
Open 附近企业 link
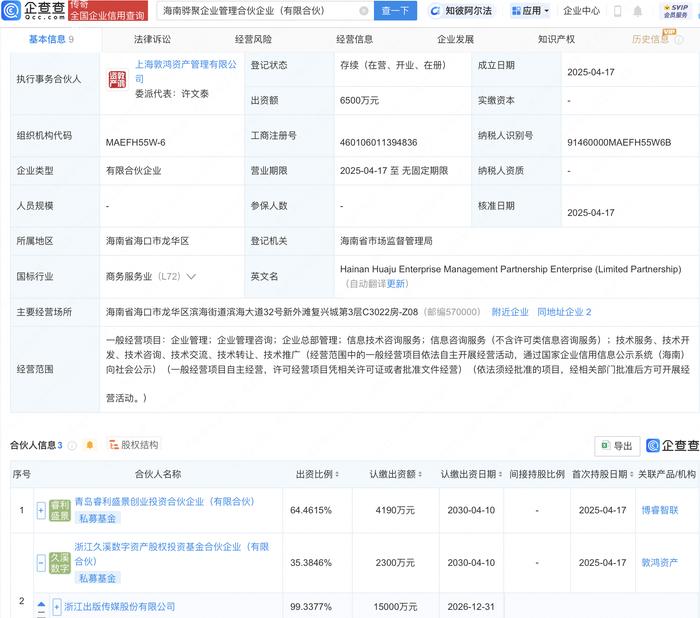pyautogui.click(x=509, y=312)
